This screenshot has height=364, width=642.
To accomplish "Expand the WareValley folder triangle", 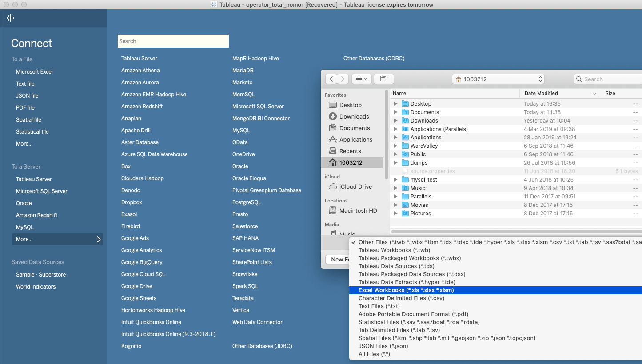I will (x=396, y=146).
